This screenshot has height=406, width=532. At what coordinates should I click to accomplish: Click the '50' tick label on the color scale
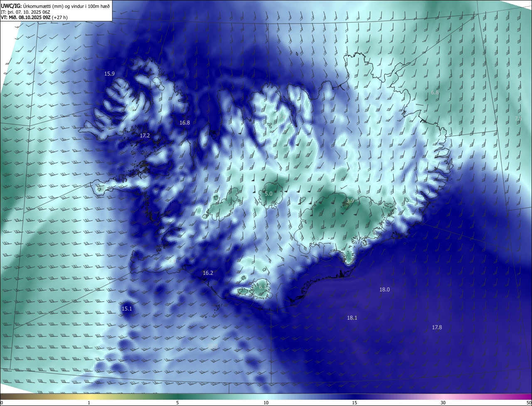529,403
